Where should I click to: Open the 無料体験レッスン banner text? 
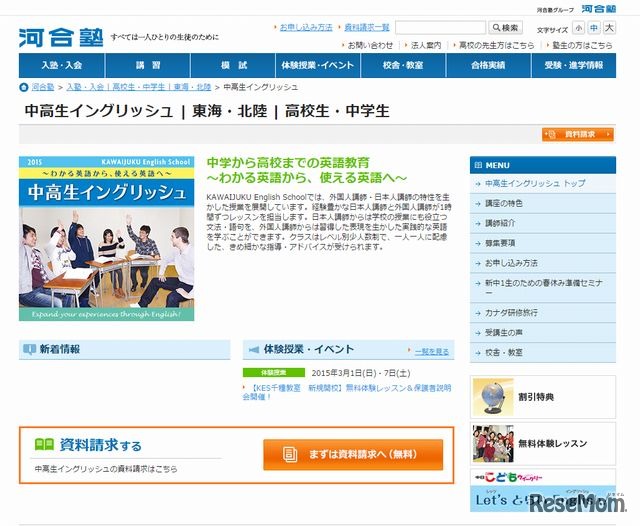(x=552, y=444)
